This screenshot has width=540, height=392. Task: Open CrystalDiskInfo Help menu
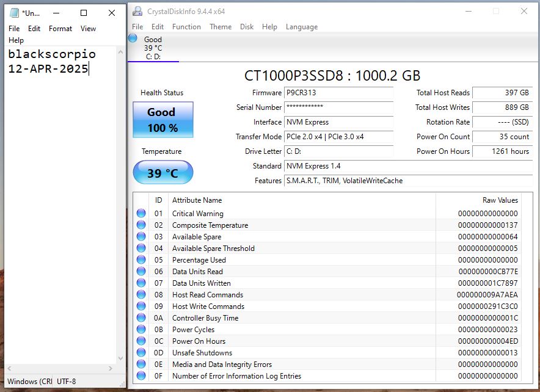[x=269, y=27]
